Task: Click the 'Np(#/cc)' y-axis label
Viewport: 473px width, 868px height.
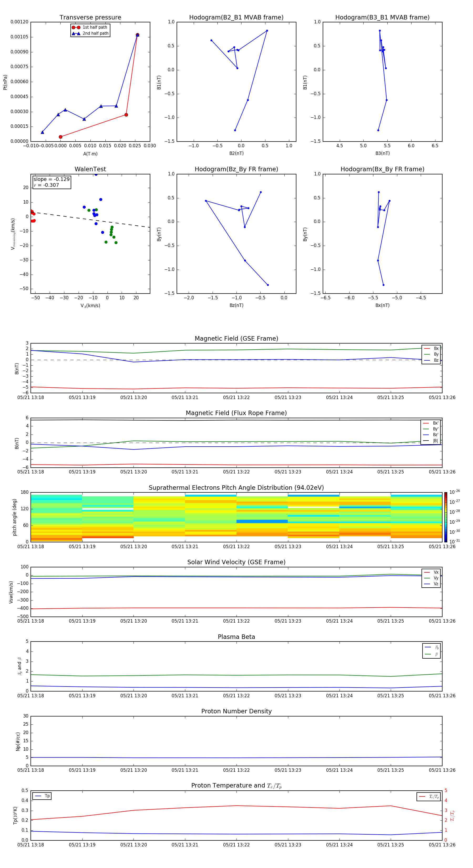Action: 18,741
